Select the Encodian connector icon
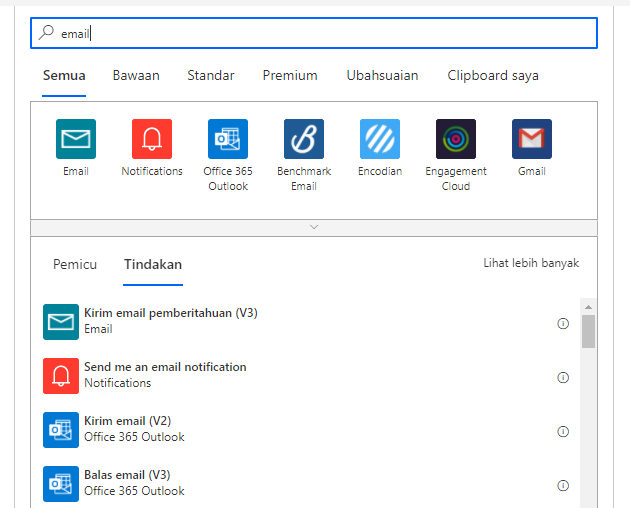 (x=380, y=139)
